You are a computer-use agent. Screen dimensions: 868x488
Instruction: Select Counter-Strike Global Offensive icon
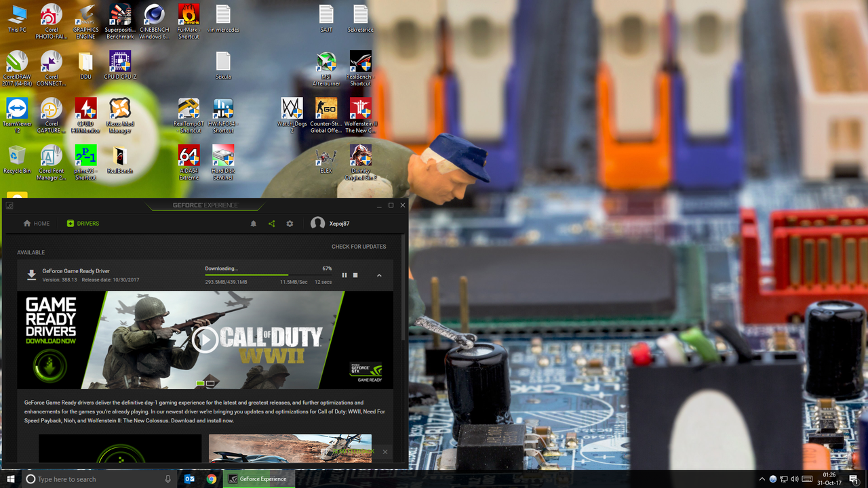click(326, 115)
